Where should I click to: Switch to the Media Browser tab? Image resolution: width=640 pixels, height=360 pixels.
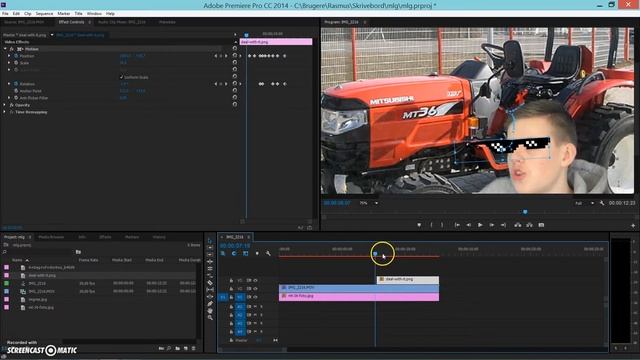51,237
